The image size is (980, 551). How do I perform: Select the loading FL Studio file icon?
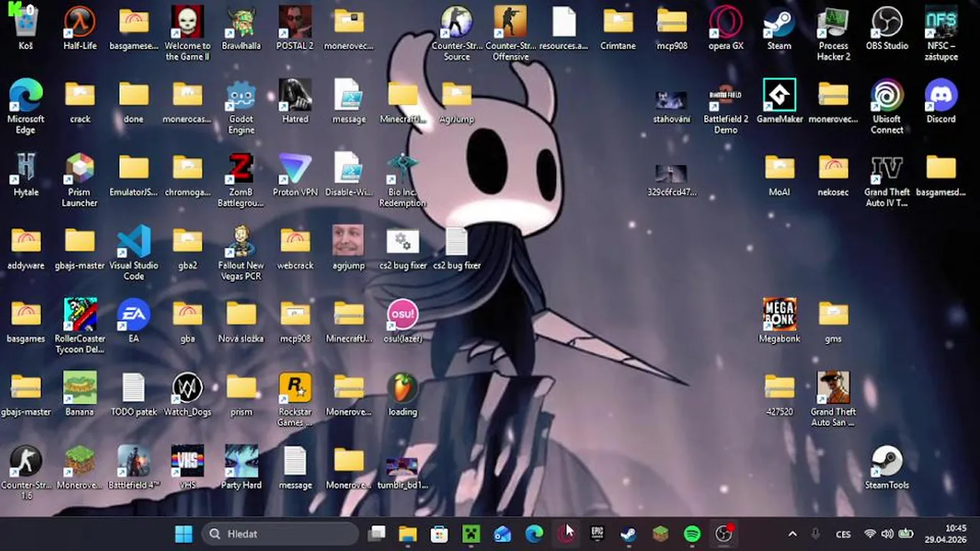click(403, 394)
